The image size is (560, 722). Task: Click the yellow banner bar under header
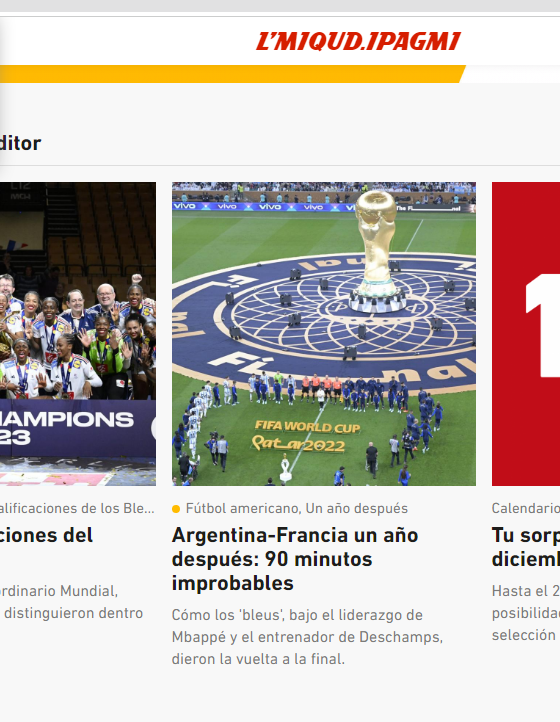coord(233,74)
